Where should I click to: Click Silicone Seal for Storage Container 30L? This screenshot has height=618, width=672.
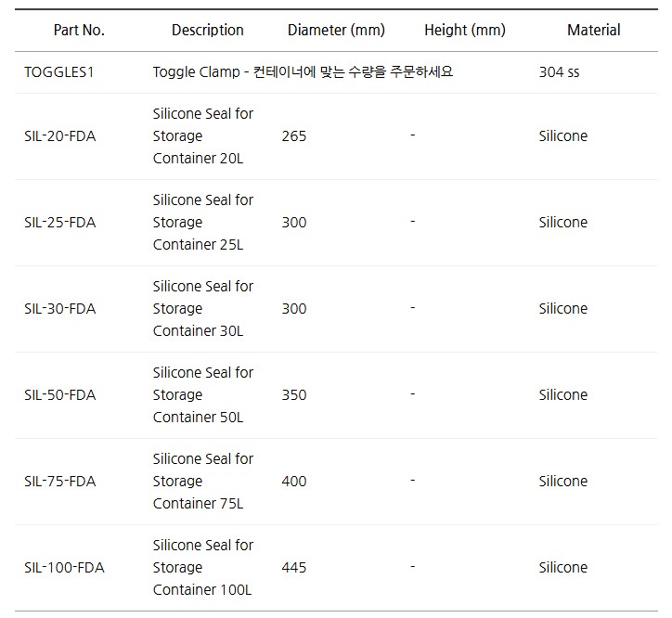202,309
